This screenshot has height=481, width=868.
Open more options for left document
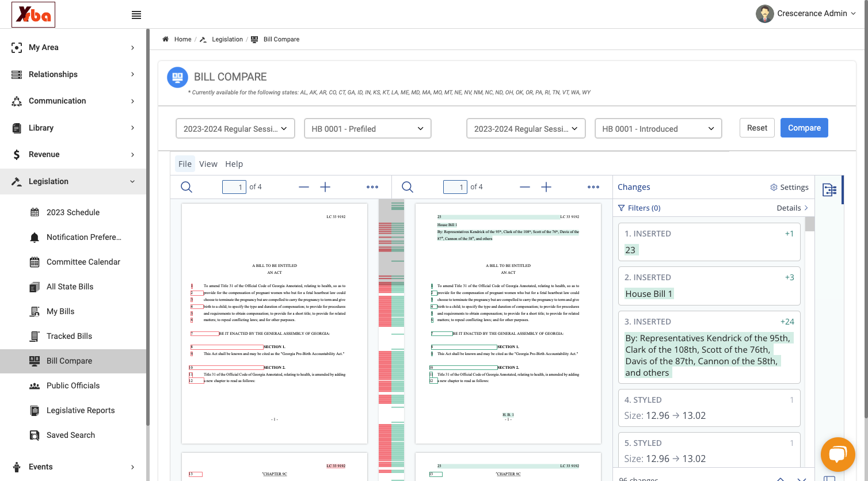click(x=372, y=187)
